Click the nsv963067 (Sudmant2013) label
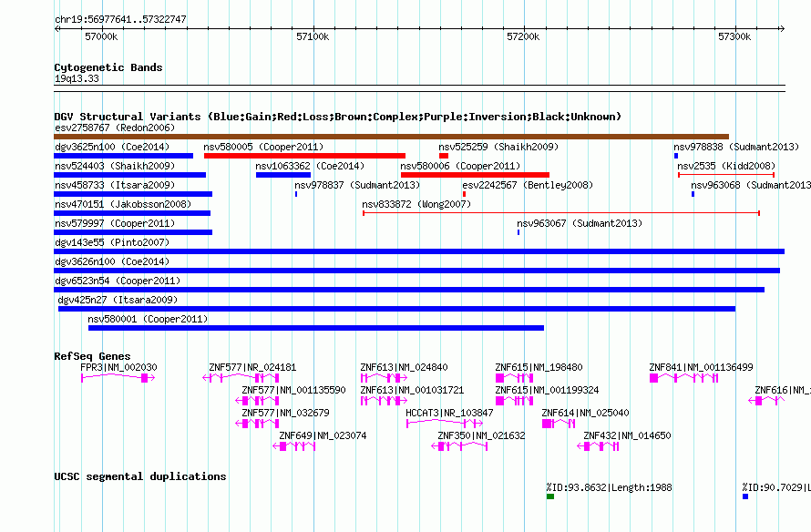Screen dimensions: 811x532 [x=580, y=223]
